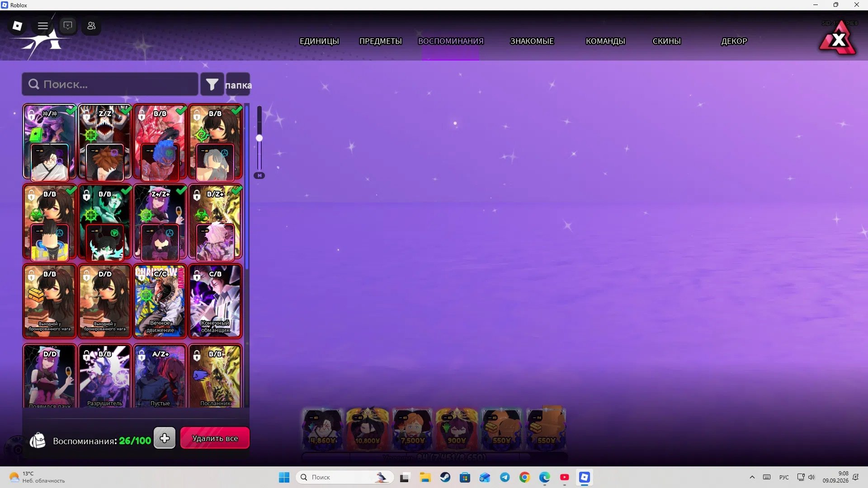Select the 神/神 memory card

click(x=50, y=141)
